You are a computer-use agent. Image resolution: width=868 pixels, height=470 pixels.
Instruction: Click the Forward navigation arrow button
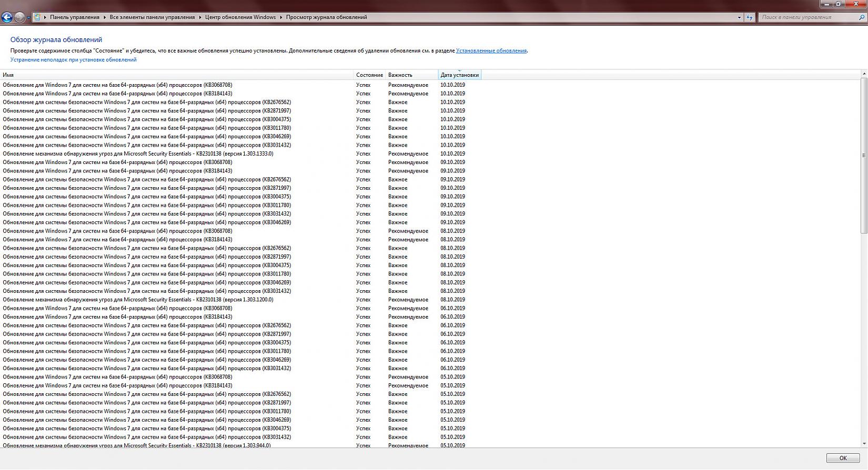click(19, 17)
